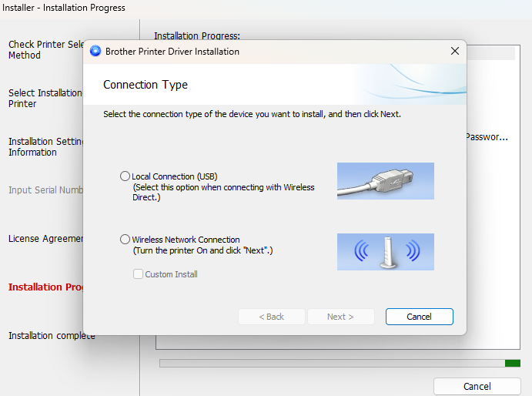
Task: Click the wireless router illustration
Action: 386,252
